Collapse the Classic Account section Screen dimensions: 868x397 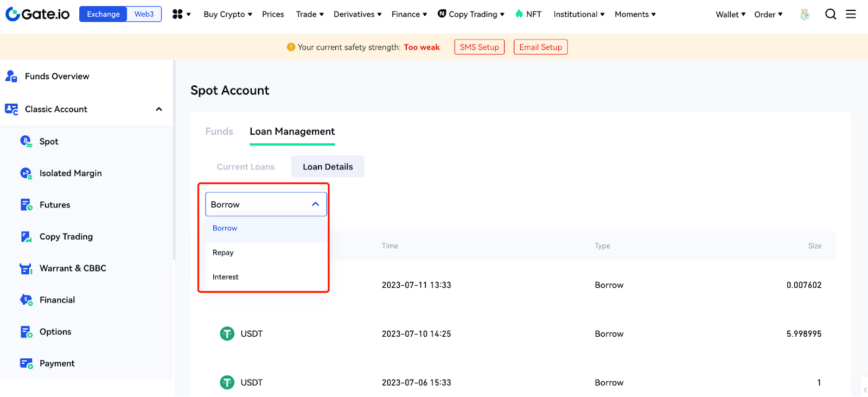(159, 109)
